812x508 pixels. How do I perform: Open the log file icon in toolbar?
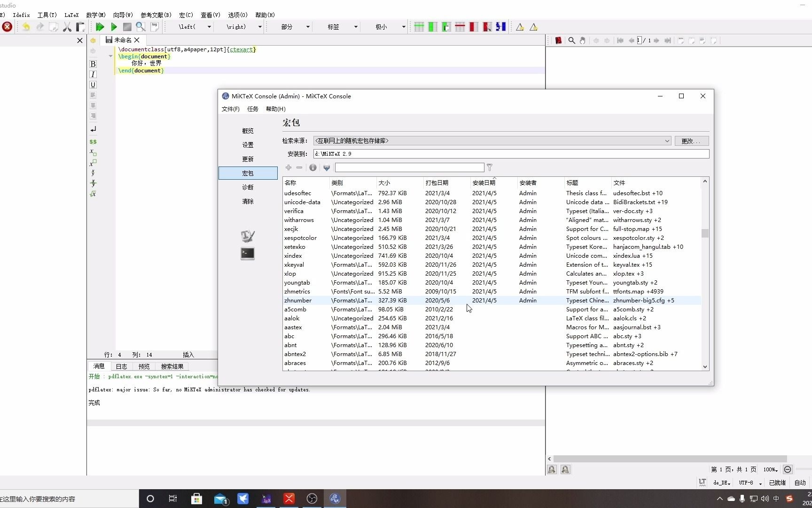154,27
